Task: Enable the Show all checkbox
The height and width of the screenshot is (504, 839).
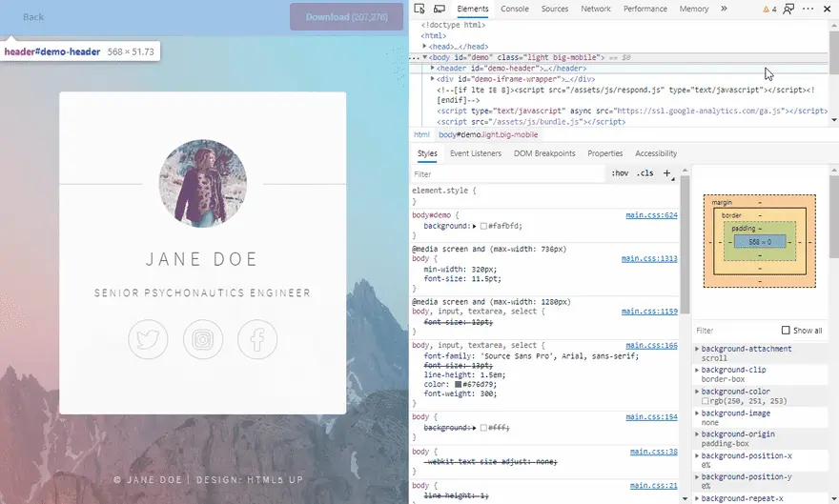Action: pyautogui.click(x=786, y=331)
